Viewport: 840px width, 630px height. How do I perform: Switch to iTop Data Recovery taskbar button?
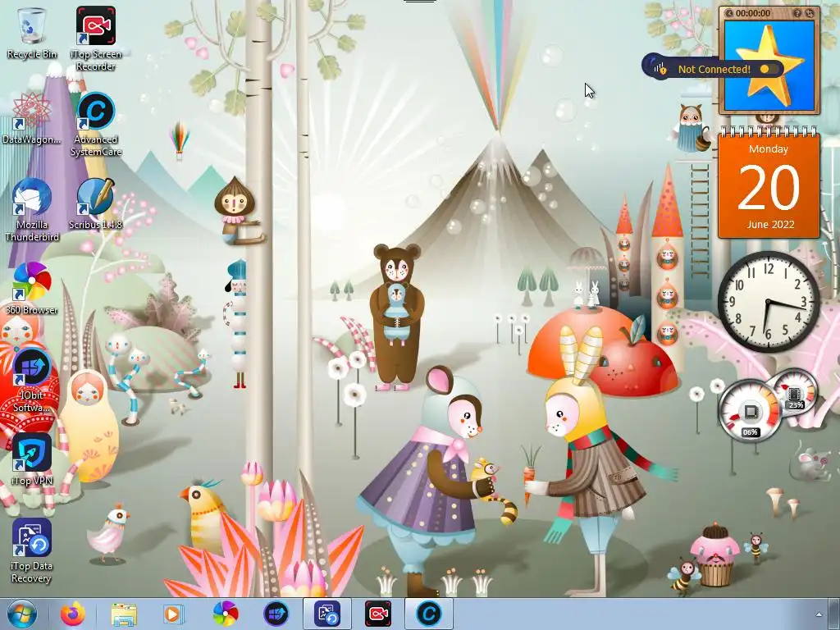[x=326, y=614]
